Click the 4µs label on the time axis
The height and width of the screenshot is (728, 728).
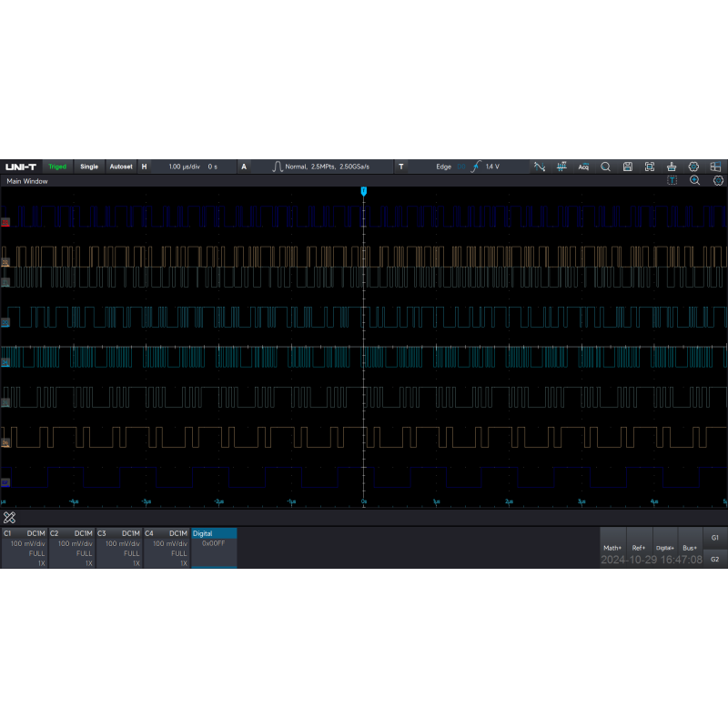click(x=654, y=501)
